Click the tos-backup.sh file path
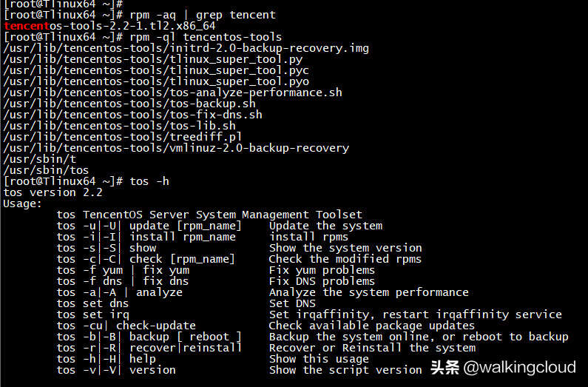Viewport: 588px width, 387px height. click(129, 104)
